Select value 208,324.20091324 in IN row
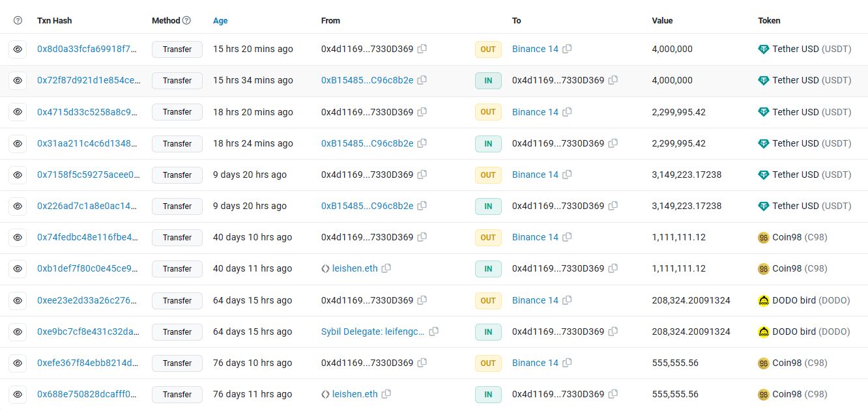868x409 pixels. pos(691,331)
